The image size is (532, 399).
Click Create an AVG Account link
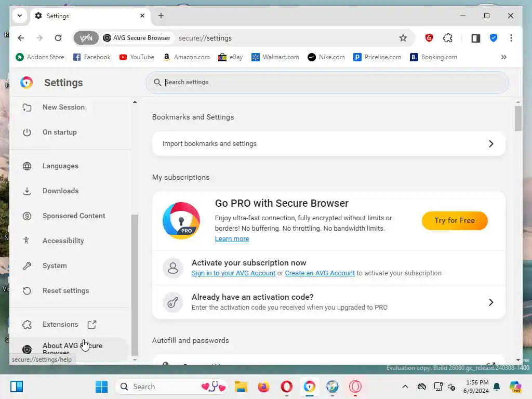tap(320, 273)
